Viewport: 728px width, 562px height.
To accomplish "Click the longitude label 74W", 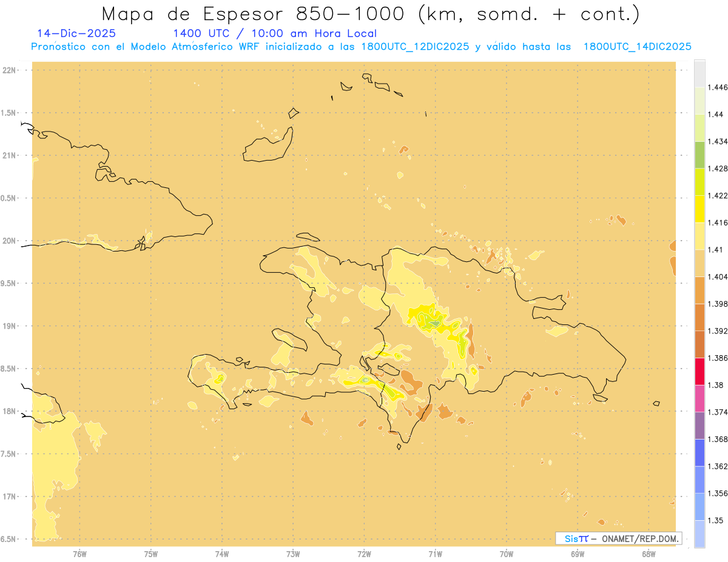I will tap(222, 554).
